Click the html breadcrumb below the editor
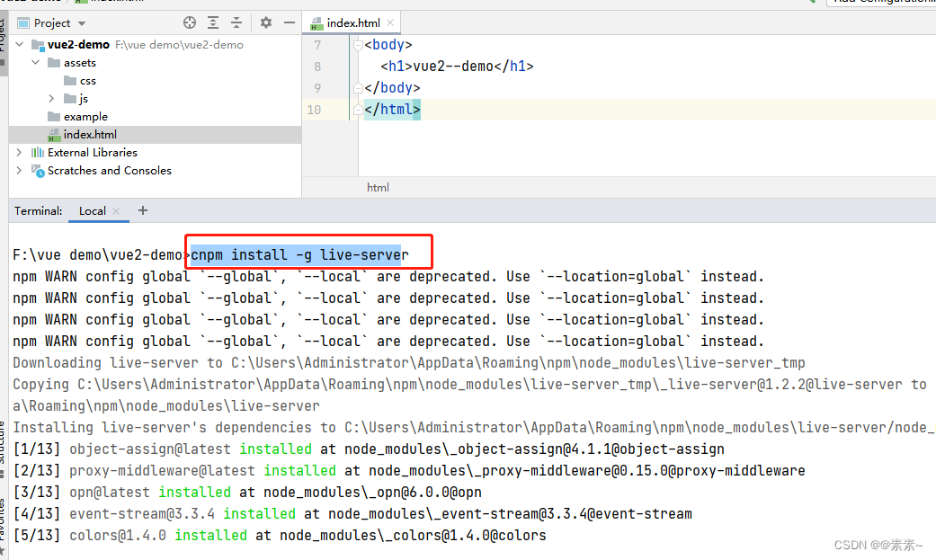Screen dimensions: 936x560 [378, 188]
